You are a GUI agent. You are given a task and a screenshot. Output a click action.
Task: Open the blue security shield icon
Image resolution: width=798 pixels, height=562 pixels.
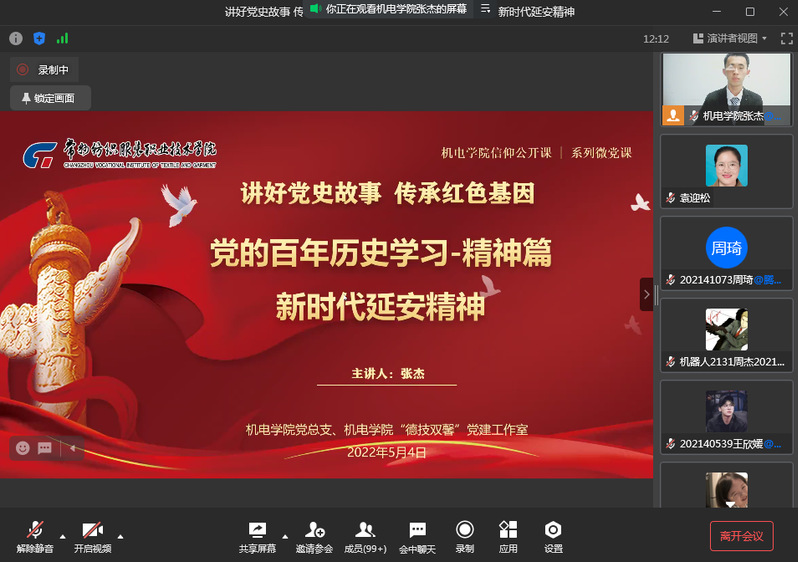39,38
